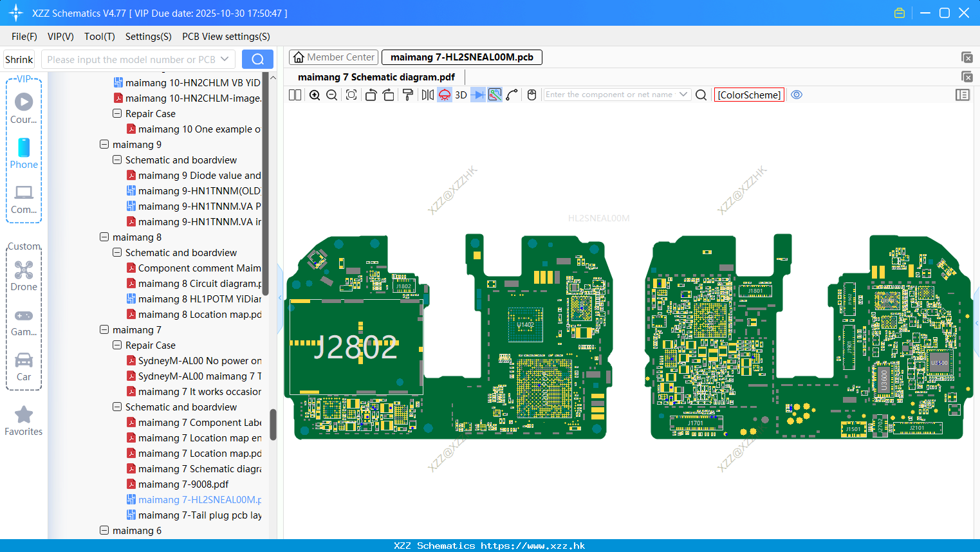Click the J2802 connector on the board
980x552 pixels.
[356, 347]
